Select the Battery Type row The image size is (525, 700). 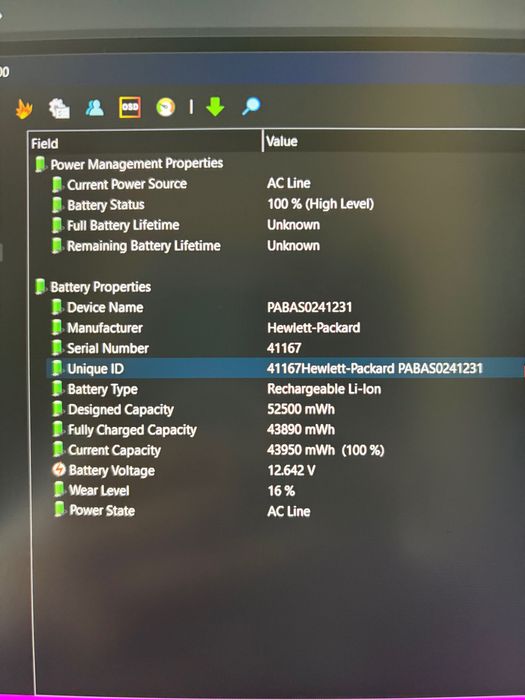[x=288, y=389]
